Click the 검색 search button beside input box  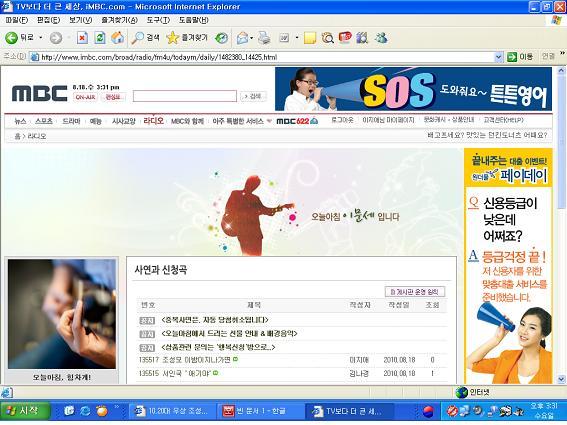253,96
